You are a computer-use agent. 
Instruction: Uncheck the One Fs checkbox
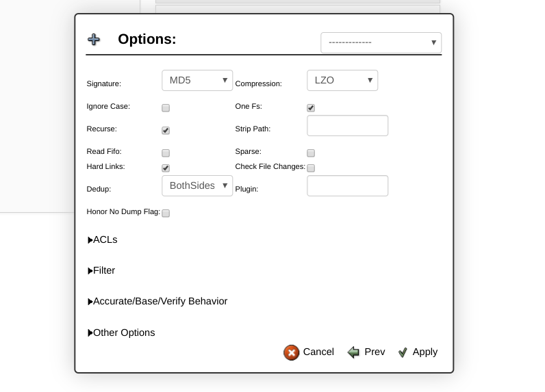tap(311, 108)
